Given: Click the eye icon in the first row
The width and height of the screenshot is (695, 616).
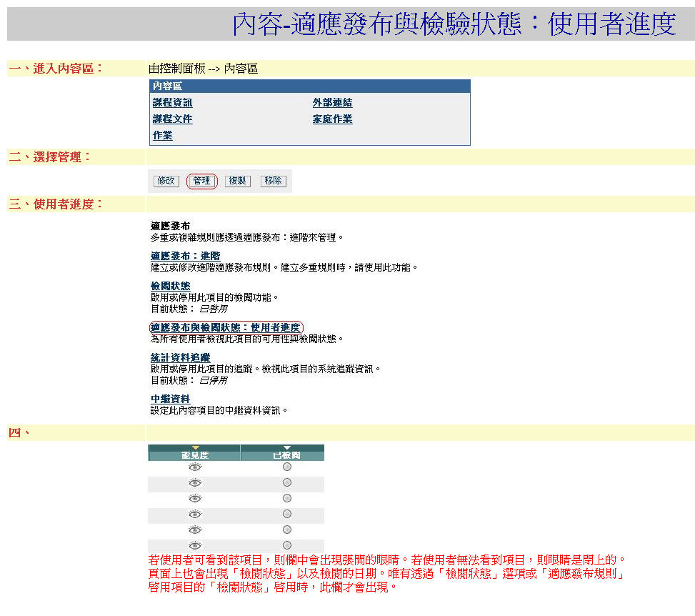Looking at the screenshot, I should pos(194,467).
